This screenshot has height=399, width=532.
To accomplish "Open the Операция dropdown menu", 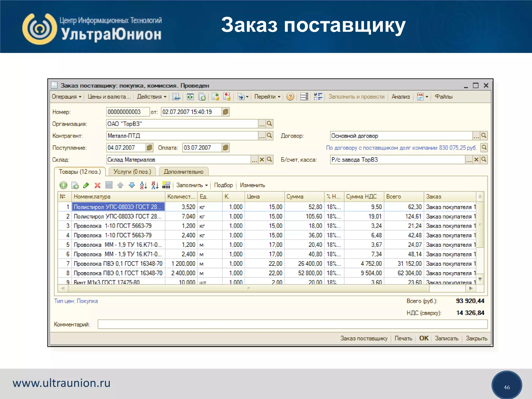I will tap(66, 97).
